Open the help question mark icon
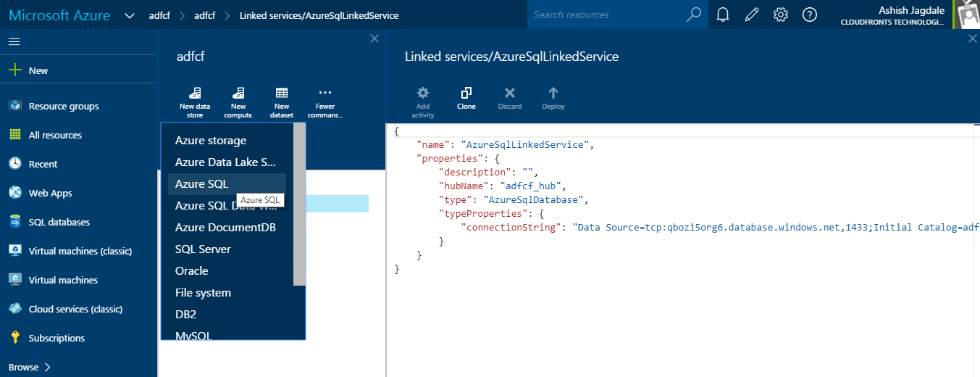 click(x=810, y=14)
